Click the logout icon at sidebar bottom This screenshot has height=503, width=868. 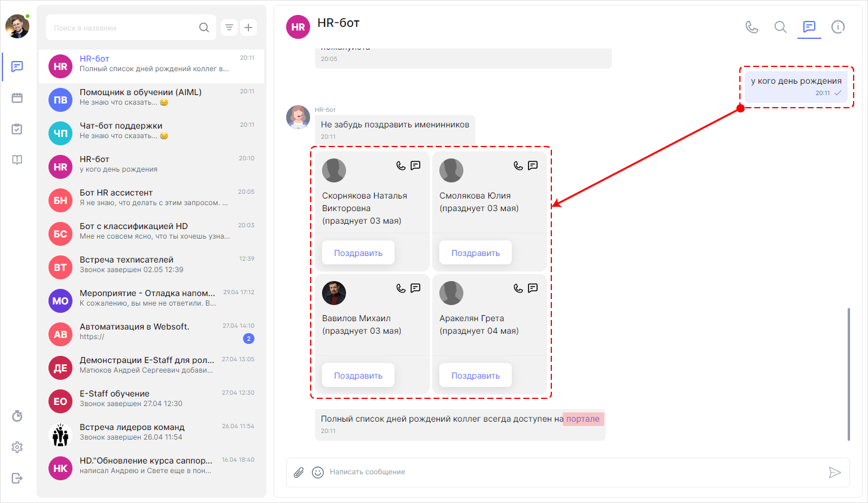(17, 478)
